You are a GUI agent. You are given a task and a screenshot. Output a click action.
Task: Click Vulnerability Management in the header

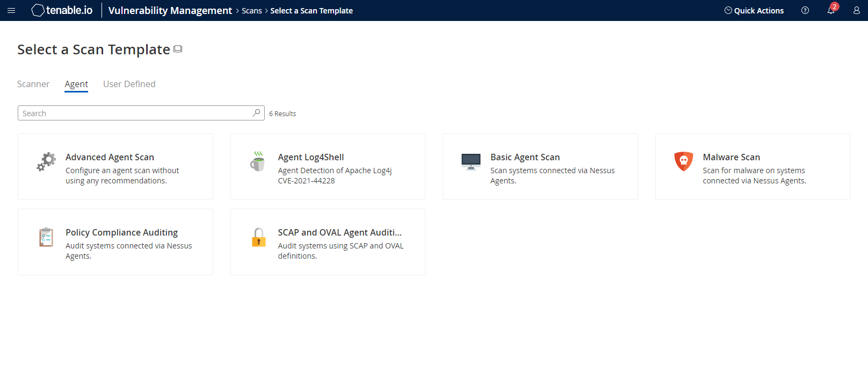(170, 10)
